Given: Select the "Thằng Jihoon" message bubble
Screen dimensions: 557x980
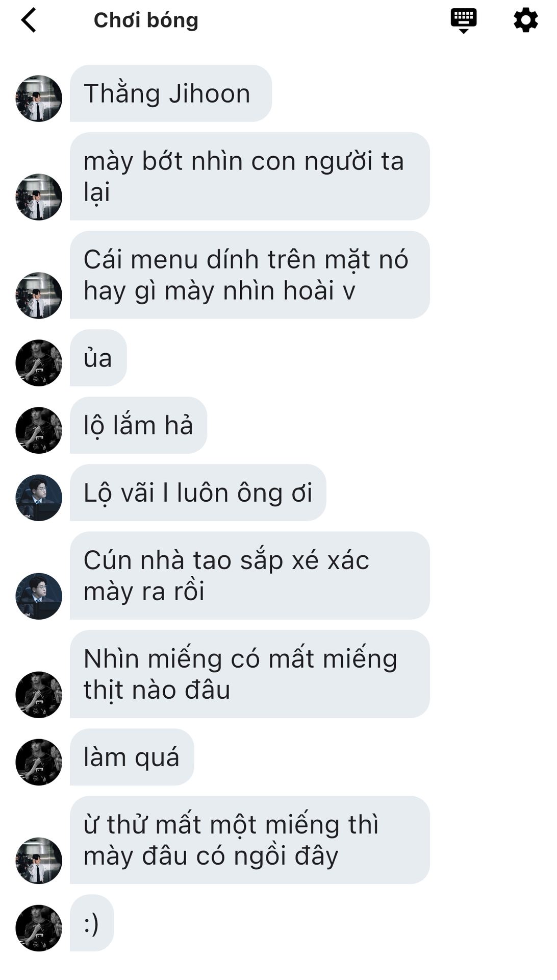Looking at the screenshot, I should click(171, 93).
